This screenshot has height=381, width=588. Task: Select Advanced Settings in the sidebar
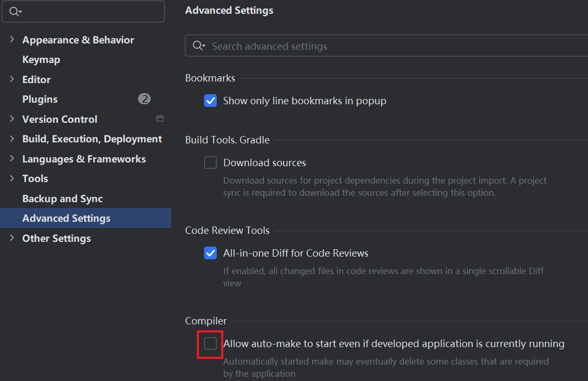tap(66, 219)
